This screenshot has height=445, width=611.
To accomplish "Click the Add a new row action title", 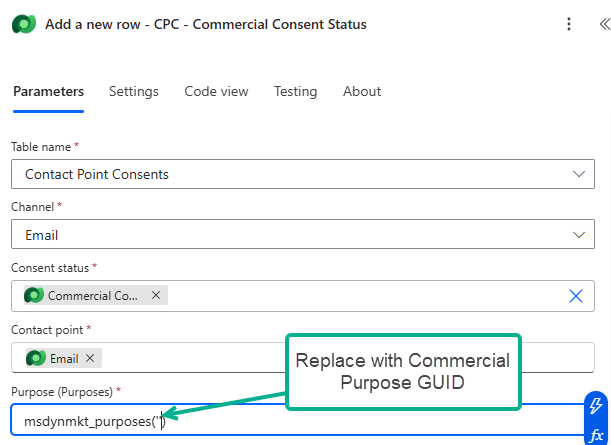I will 206,24.
